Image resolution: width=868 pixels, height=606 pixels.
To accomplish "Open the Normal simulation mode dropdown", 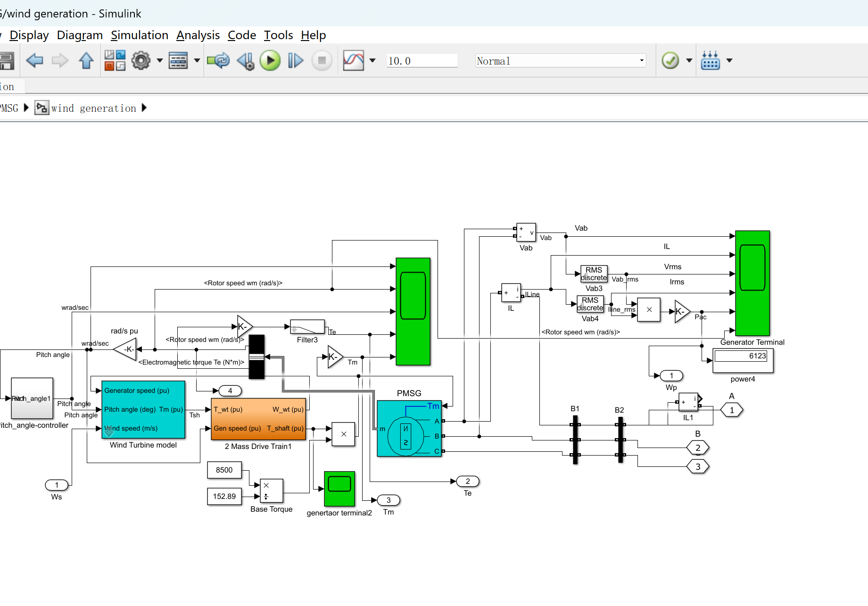I will (560, 61).
